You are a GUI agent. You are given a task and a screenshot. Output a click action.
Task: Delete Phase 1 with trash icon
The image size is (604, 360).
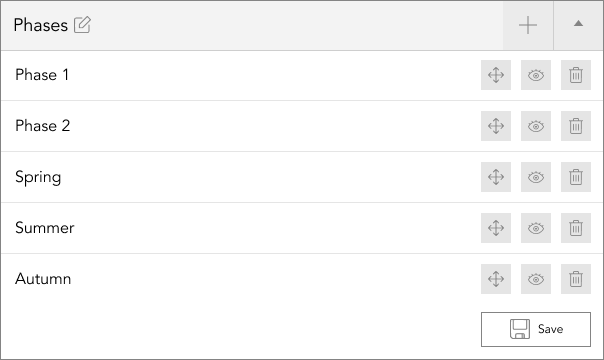tap(576, 75)
